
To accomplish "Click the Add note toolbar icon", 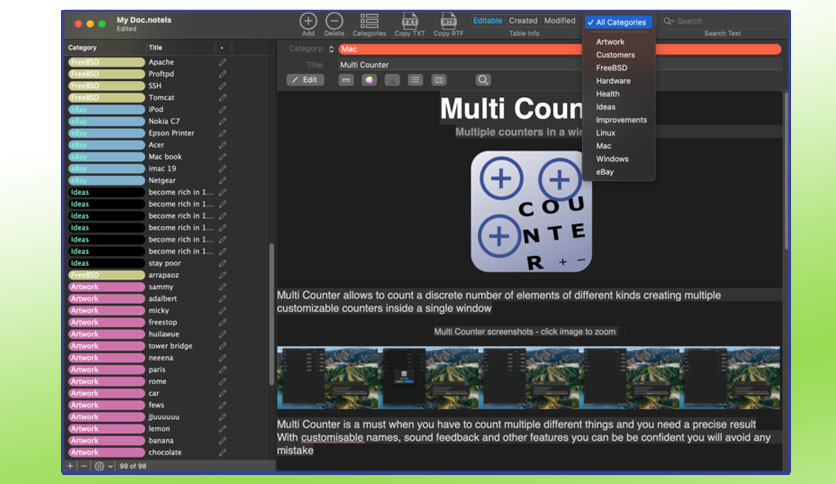I will pos(308,21).
